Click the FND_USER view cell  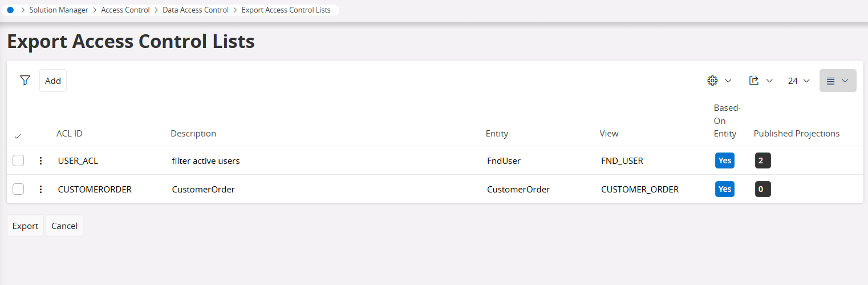(622, 160)
